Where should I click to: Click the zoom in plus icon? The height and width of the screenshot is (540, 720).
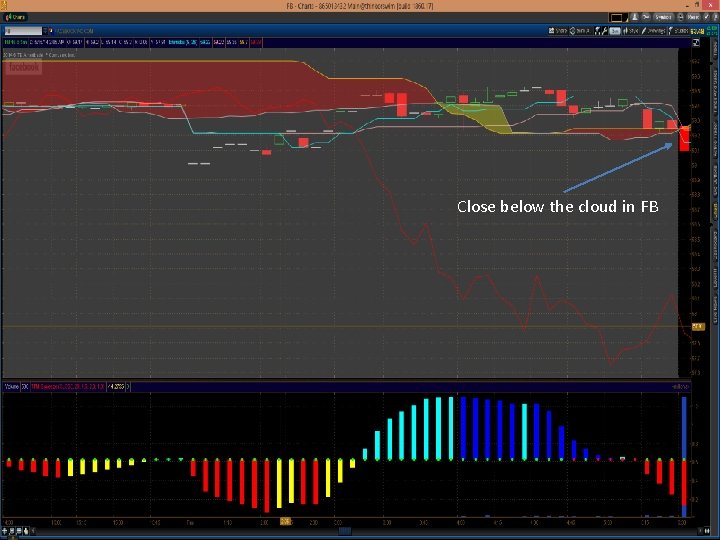tap(5, 531)
